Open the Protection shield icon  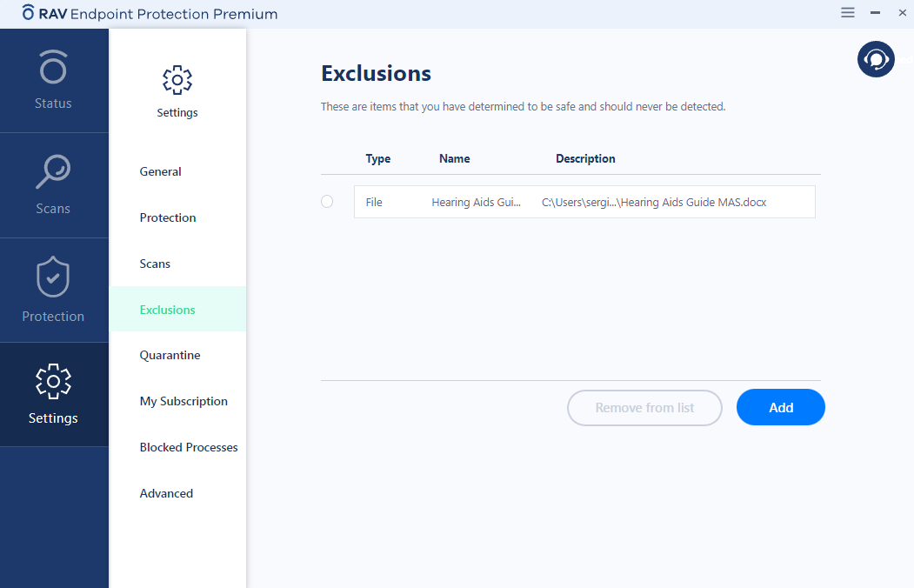pos(53,278)
